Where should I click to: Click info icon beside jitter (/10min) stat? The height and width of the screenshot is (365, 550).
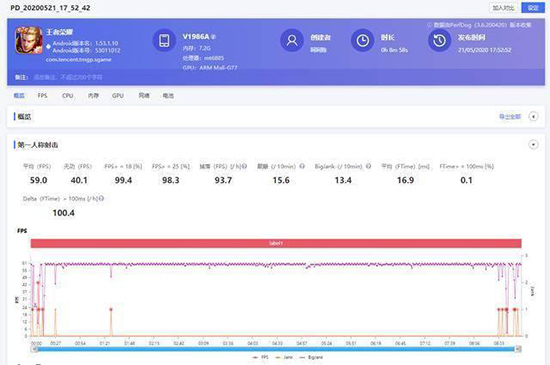(x=302, y=166)
